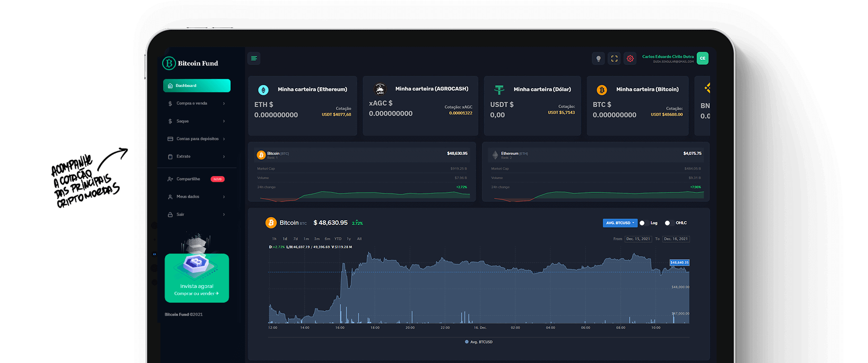Open the AVG. BTCUSD dropdown
The width and height of the screenshot is (868, 363).
point(620,223)
